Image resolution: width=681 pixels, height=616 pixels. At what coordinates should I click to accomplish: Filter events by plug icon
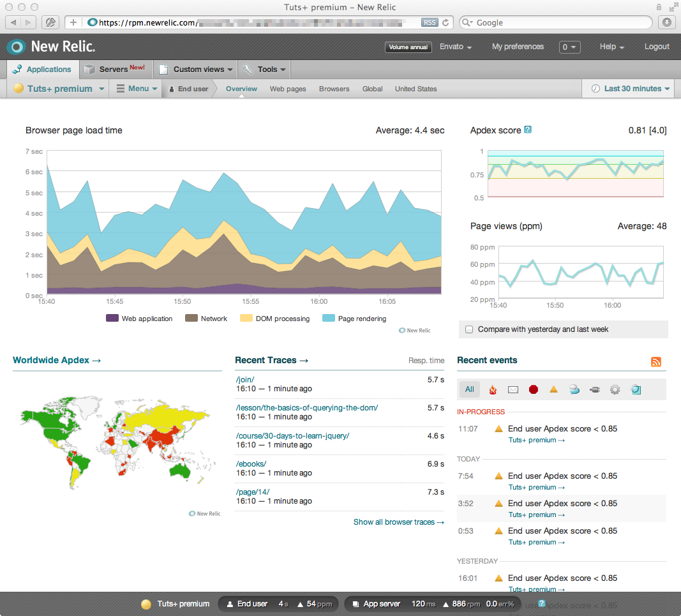595,389
